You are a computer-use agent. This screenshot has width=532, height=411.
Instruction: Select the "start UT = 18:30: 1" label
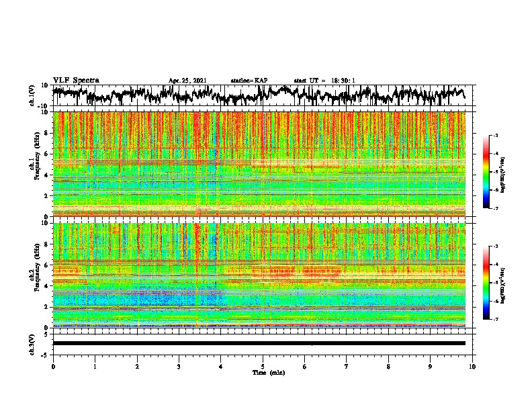tap(324, 81)
